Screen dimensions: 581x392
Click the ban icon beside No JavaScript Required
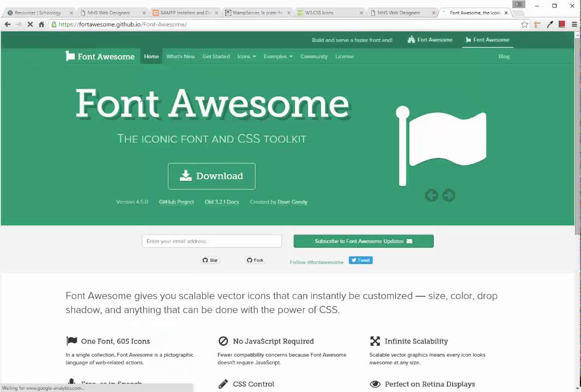coord(223,341)
